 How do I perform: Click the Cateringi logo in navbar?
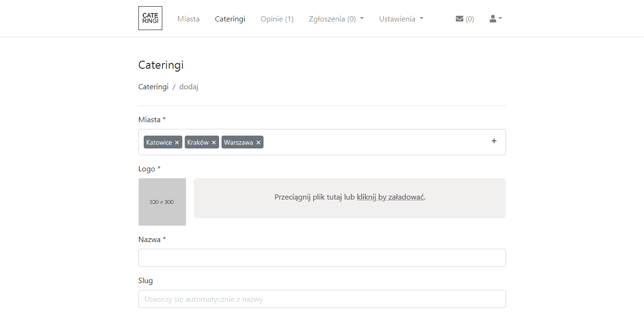coord(150,18)
